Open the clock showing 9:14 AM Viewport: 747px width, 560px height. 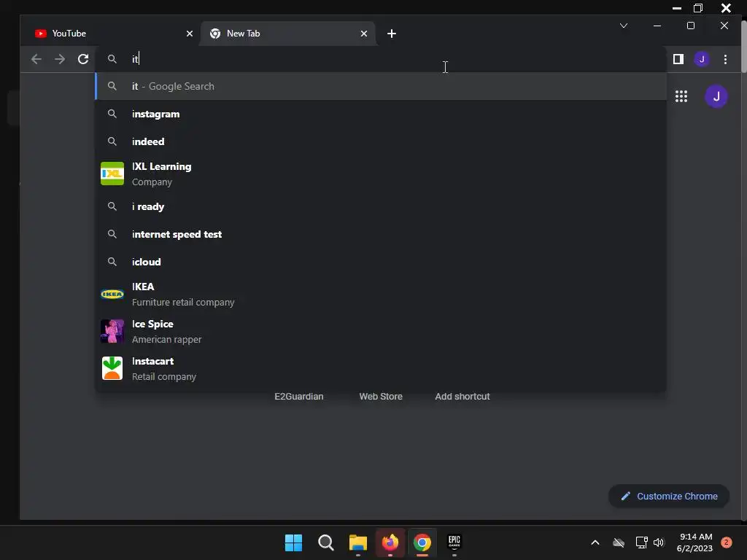[x=694, y=542]
